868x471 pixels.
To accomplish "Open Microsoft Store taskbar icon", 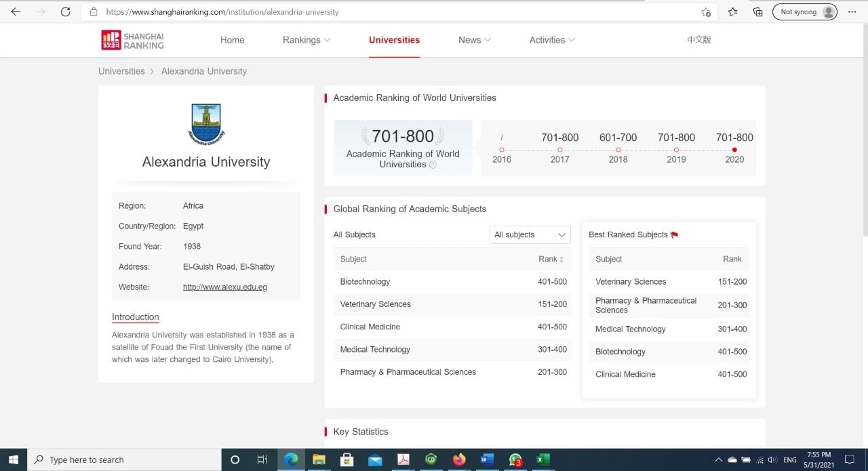I will click(x=347, y=459).
